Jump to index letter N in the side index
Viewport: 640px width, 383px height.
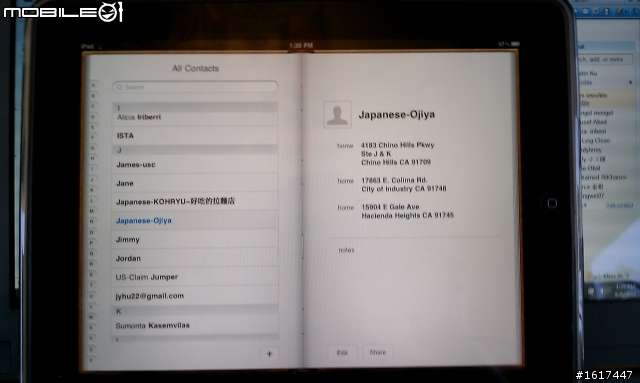(x=92, y=221)
